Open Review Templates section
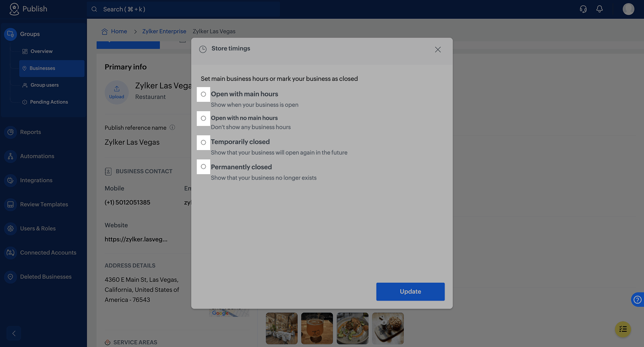Screen dimensions: 644x347 tap(44, 205)
